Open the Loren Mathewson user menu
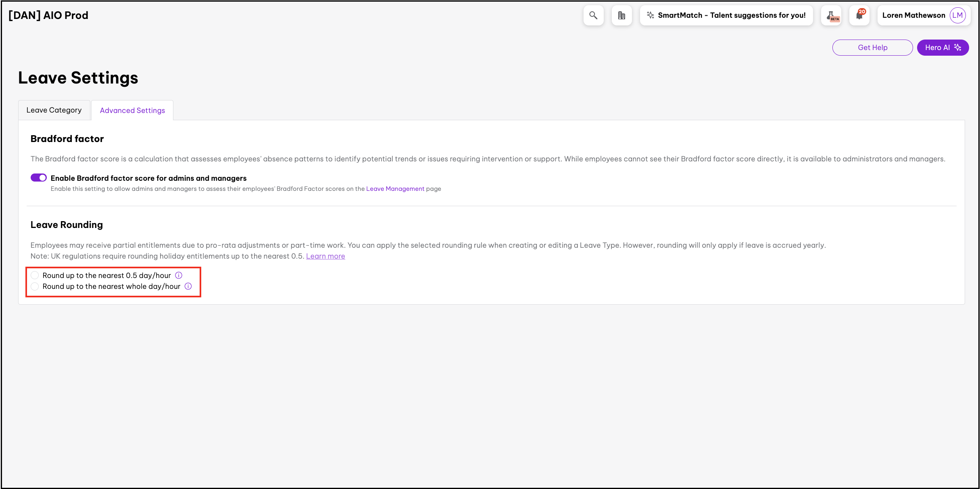The height and width of the screenshot is (489, 980). tap(913, 15)
